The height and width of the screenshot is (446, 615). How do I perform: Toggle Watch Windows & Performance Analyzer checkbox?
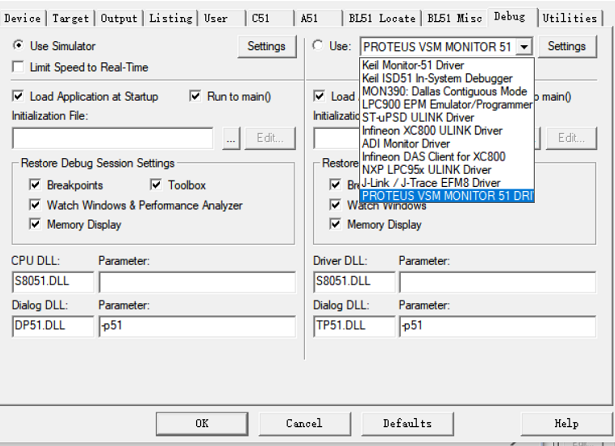35,205
